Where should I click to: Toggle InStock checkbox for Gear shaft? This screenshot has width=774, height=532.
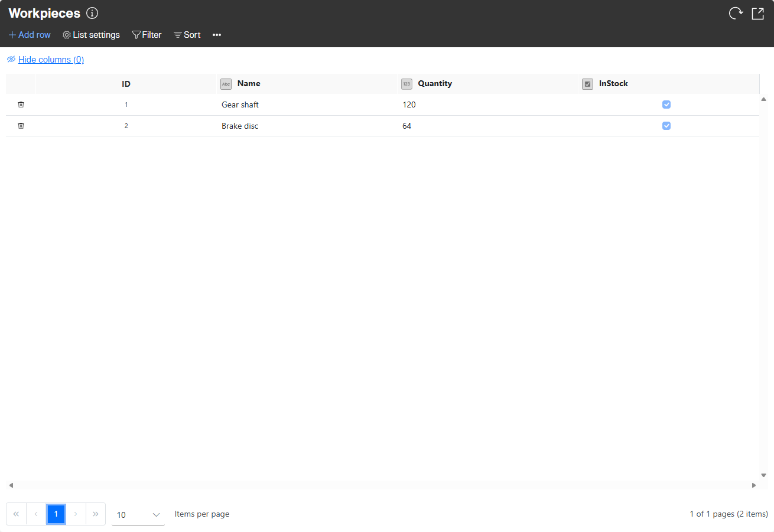pos(666,105)
